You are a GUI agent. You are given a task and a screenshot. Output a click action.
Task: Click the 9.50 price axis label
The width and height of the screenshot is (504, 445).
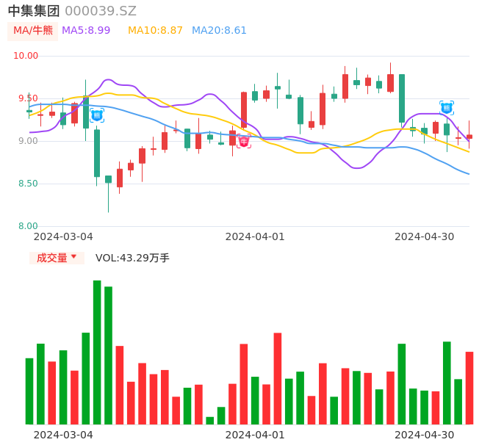click(28, 98)
